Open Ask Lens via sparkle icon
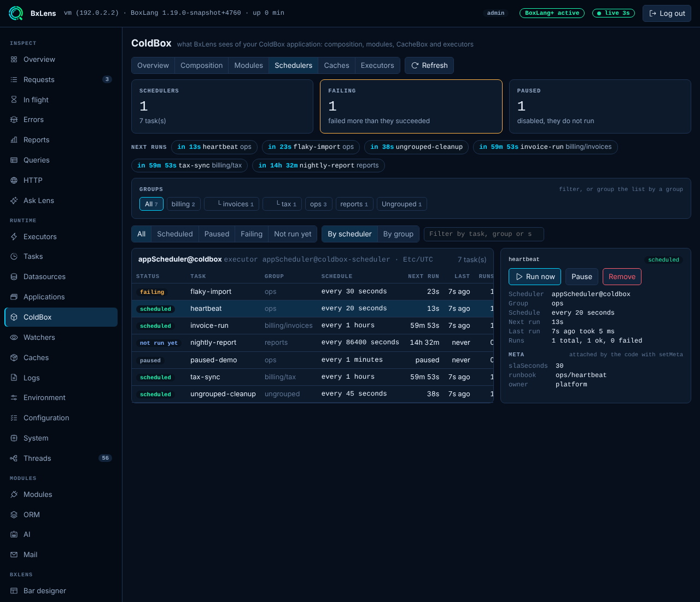 [14, 201]
